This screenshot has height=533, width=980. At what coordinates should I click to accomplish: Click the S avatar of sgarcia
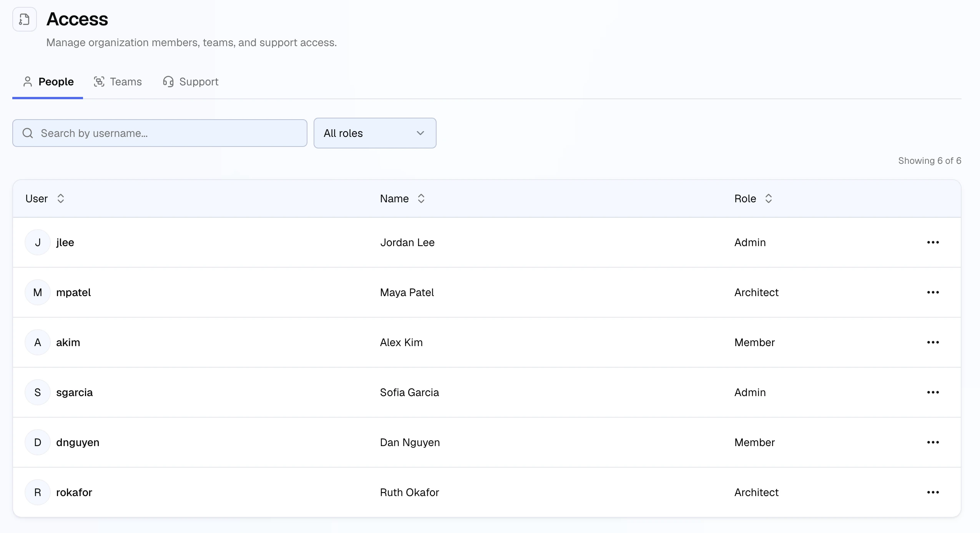pyautogui.click(x=38, y=392)
